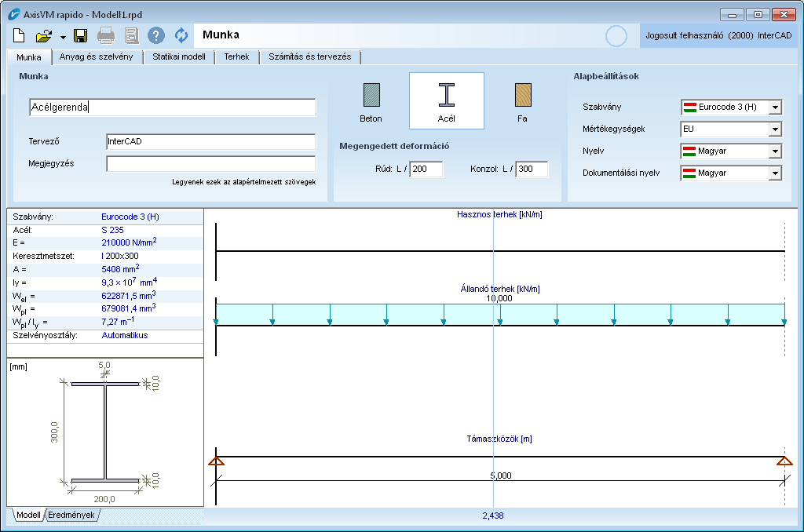This screenshot has height=532, width=804.
Task: Maximize the AxisVM rapido window
Action: (758, 14)
